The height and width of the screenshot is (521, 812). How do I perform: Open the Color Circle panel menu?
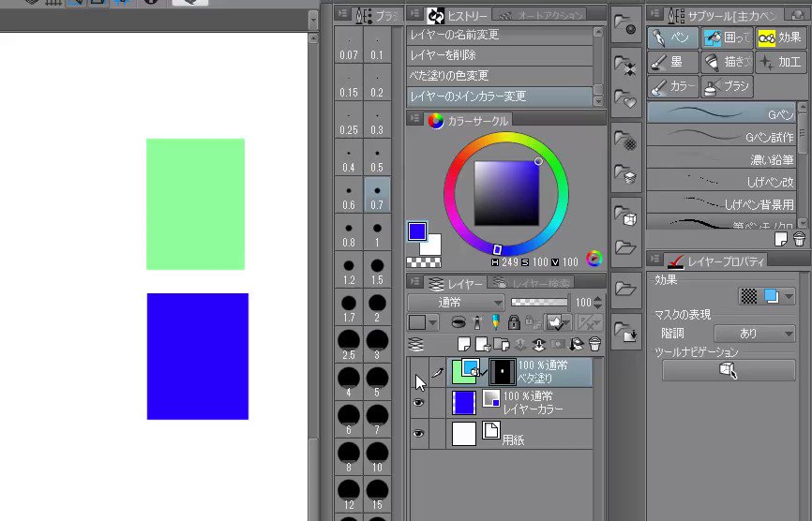click(x=414, y=118)
